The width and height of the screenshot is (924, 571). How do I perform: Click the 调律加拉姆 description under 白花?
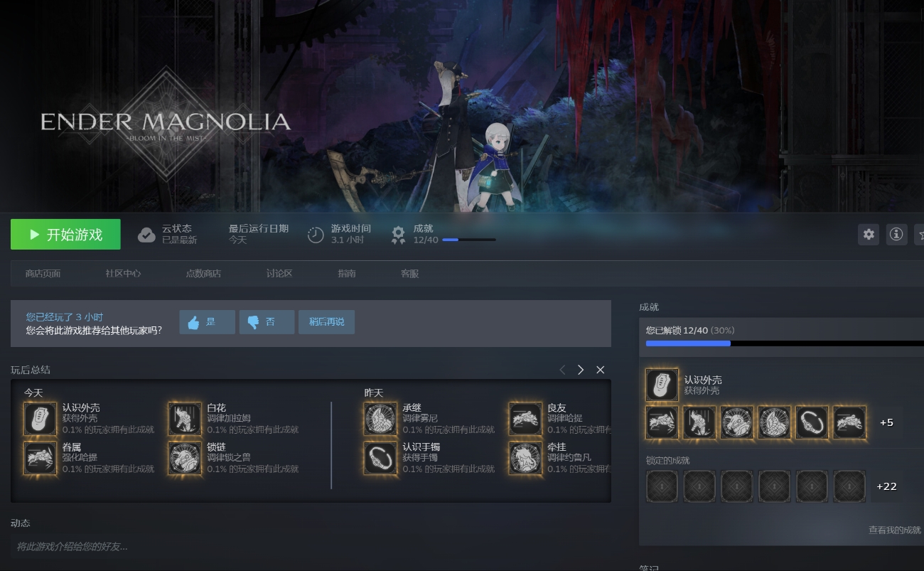click(x=229, y=418)
